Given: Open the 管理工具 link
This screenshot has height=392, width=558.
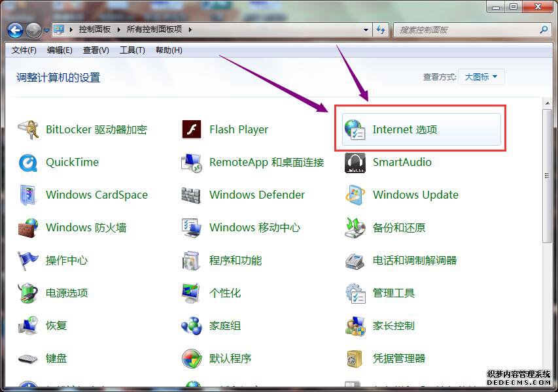Looking at the screenshot, I should (x=394, y=293).
